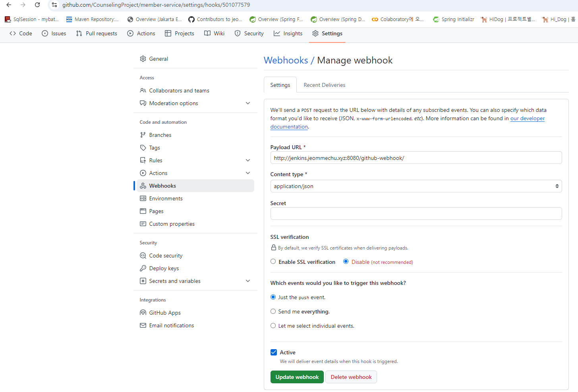Image resolution: width=578 pixels, height=392 pixels.
Task: Open the Contributors to jeo... GitHub bookmark
Action: pyautogui.click(x=215, y=19)
